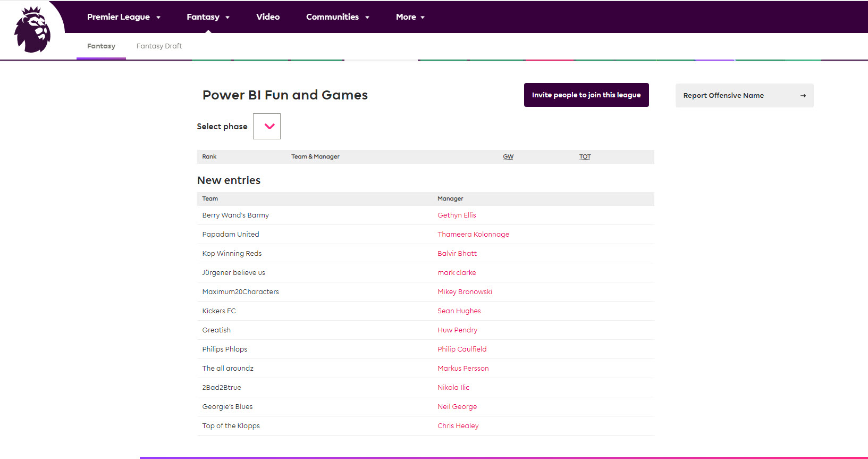This screenshot has width=868, height=459.
Task: Open manager Balvir Bhatt
Action: pyautogui.click(x=457, y=254)
